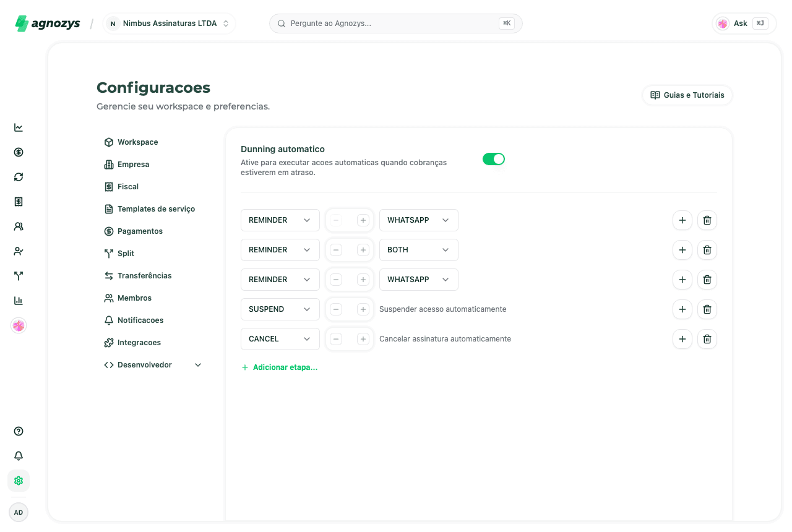Open the second REMINDER action dropdown
Image resolution: width=792 pixels, height=532 pixels.
tap(280, 250)
